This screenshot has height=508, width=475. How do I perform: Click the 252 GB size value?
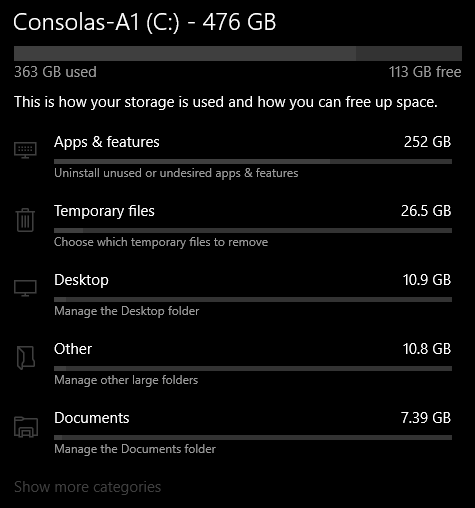tap(427, 142)
